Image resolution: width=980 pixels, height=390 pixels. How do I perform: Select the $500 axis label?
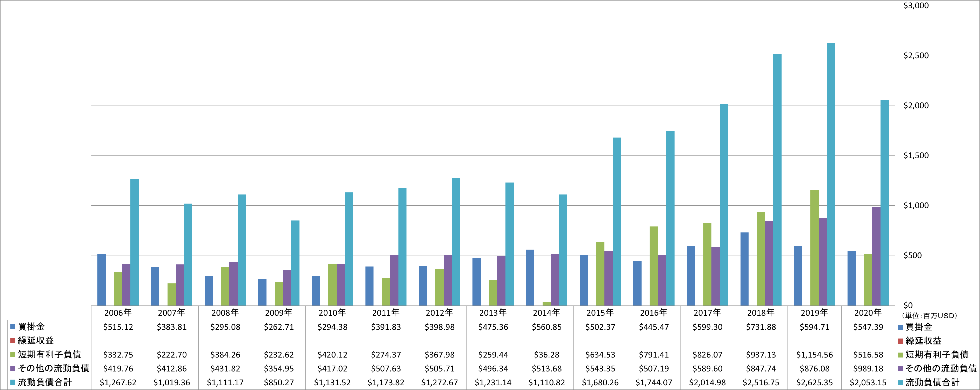pyautogui.click(x=912, y=255)
